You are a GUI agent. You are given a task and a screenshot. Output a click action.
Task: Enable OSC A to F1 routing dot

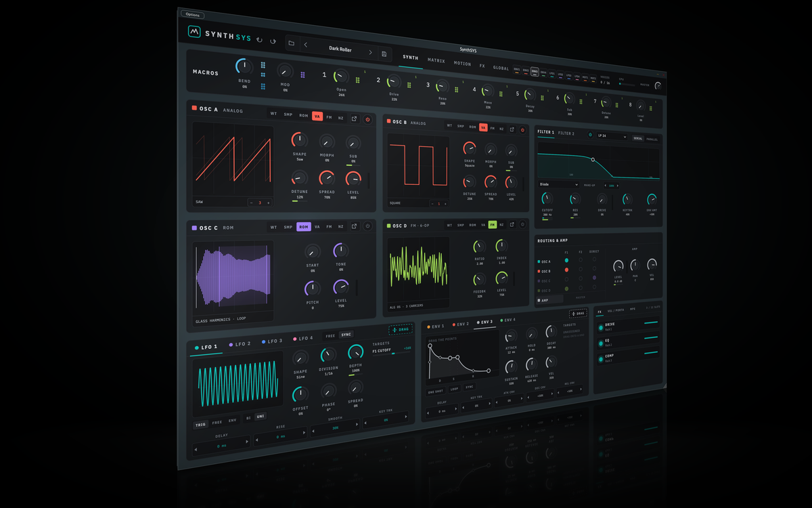pyautogui.click(x=566, y=260)
